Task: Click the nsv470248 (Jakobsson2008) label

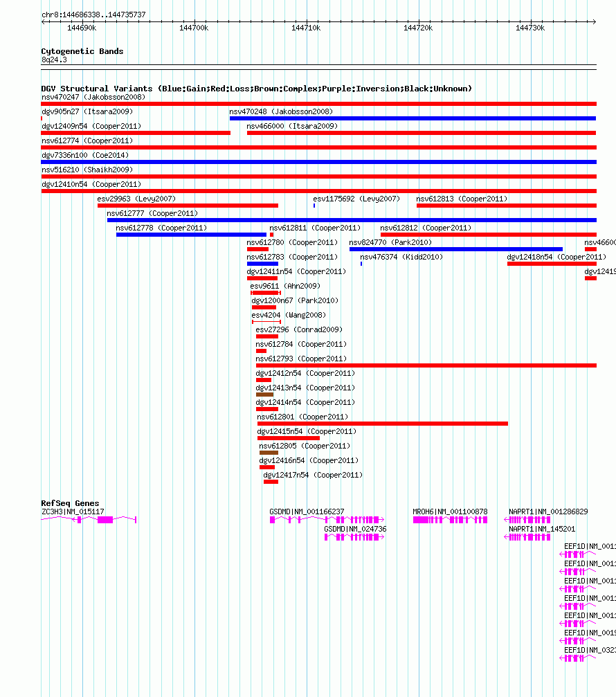Action: tap(281, 111)
